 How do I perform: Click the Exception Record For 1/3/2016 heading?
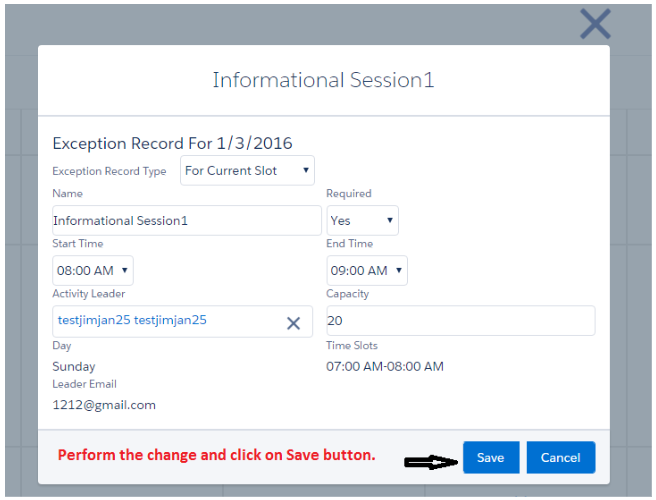click(172, 144)
